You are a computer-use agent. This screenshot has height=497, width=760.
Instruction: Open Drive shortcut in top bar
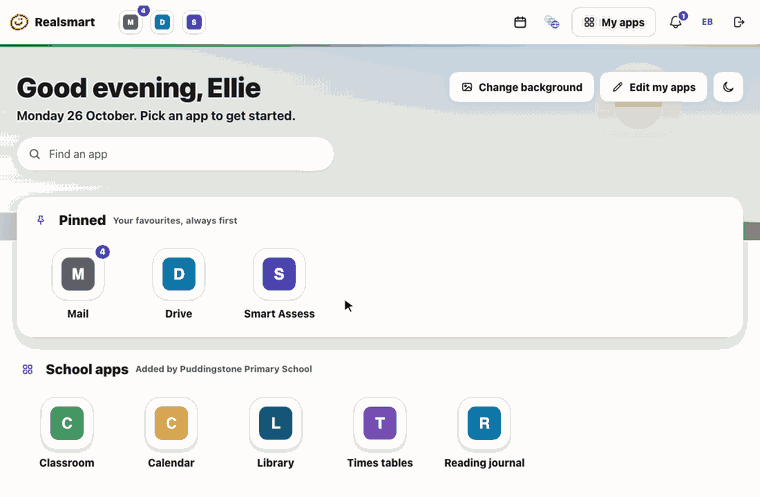(162, 22)
